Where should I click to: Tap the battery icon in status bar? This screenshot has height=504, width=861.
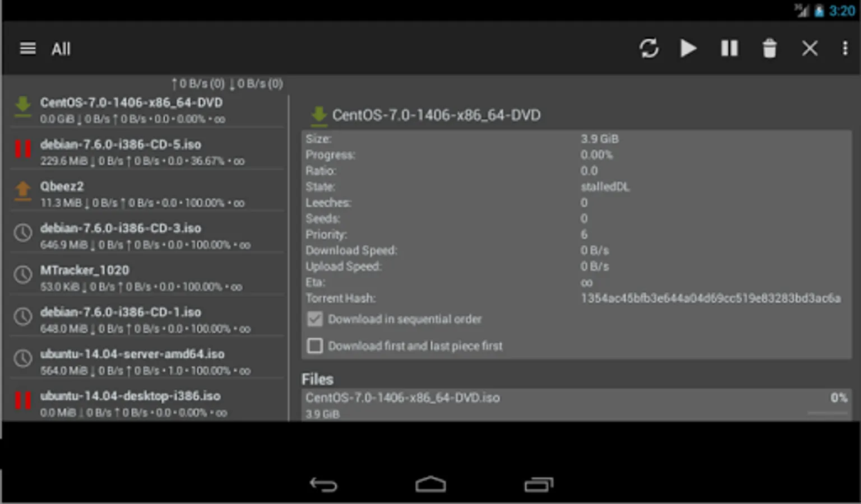[x=820, y=11]
